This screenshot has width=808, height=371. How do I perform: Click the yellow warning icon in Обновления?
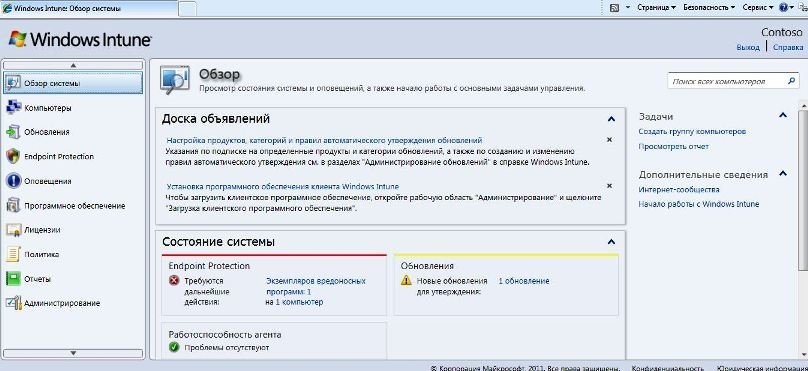pos(407,281)
